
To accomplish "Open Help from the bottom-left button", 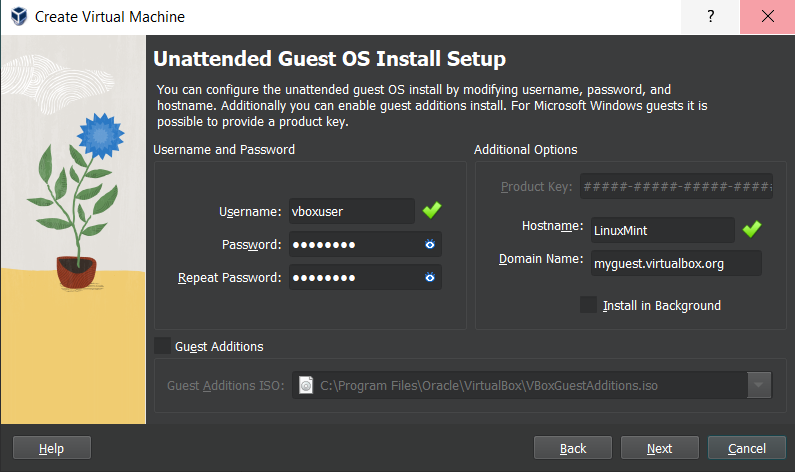I will tap(52, 448).
